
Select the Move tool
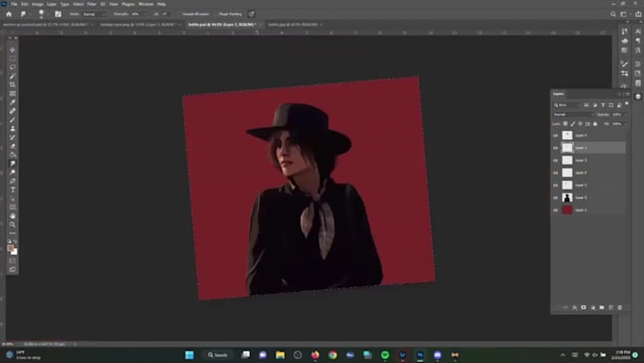pos(12,49)
